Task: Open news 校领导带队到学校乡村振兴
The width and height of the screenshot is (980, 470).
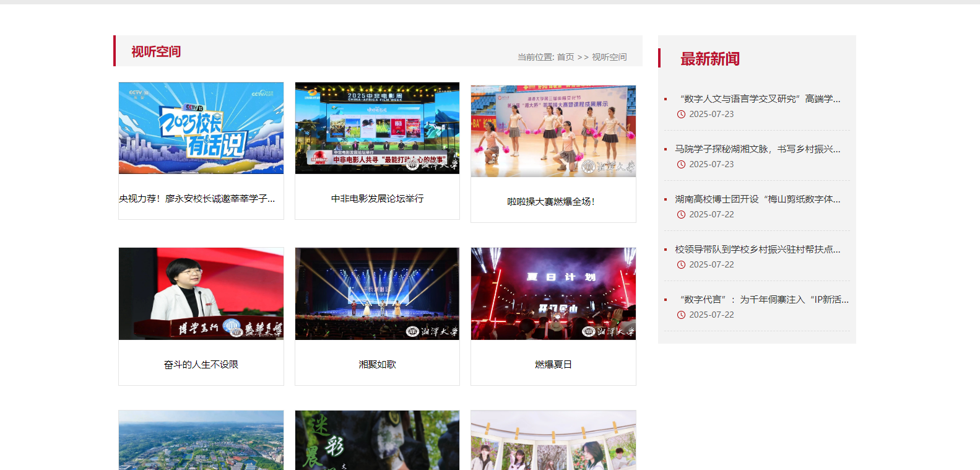Action: (x=757, y=250)
